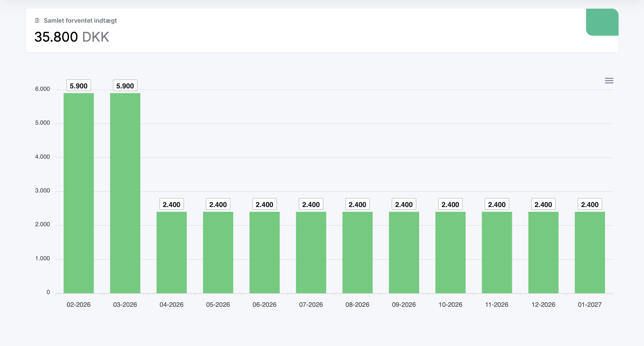Click the 10-2026 bar
Screen dimensions: 644x346
[450, 252]
